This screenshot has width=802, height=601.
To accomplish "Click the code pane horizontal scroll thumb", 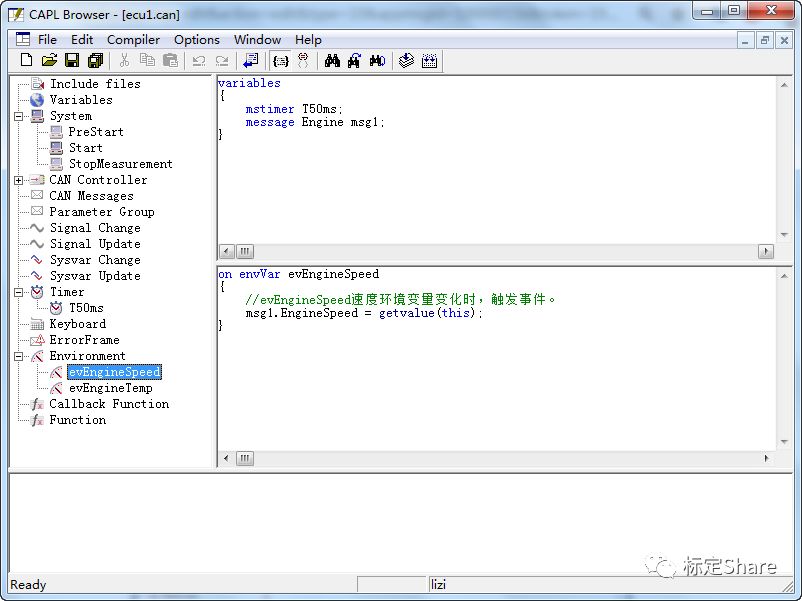I will coord(245,458).
